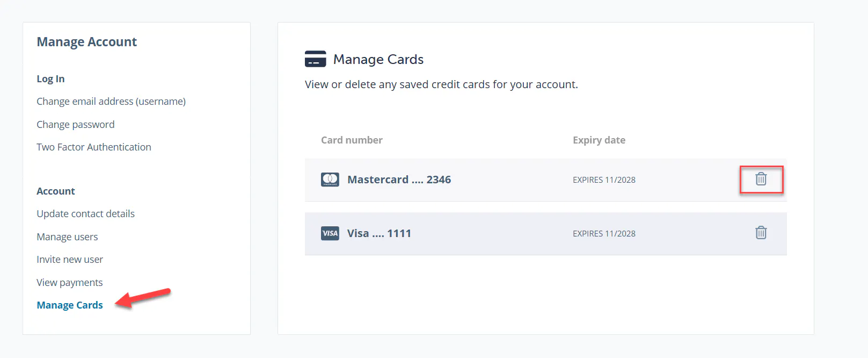Viewport: 868px width, 358px height.
Task: Open Change email address (username)
Action: 111,102
